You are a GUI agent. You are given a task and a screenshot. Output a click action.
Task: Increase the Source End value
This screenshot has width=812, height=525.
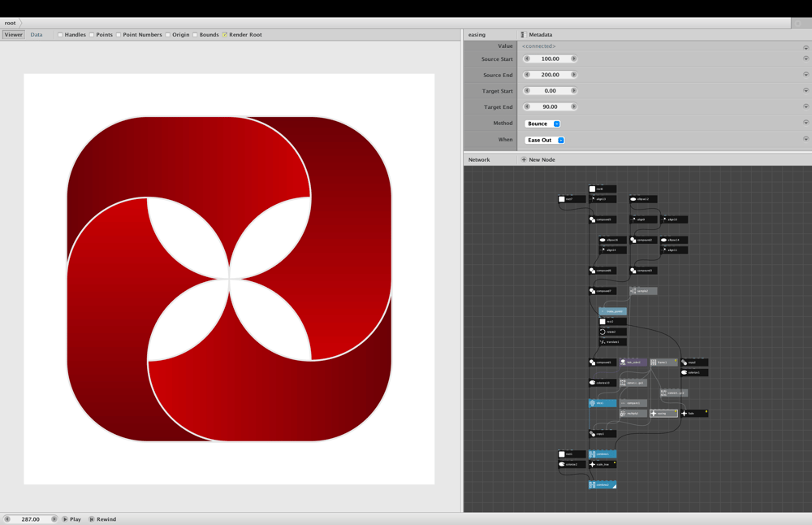574,75
